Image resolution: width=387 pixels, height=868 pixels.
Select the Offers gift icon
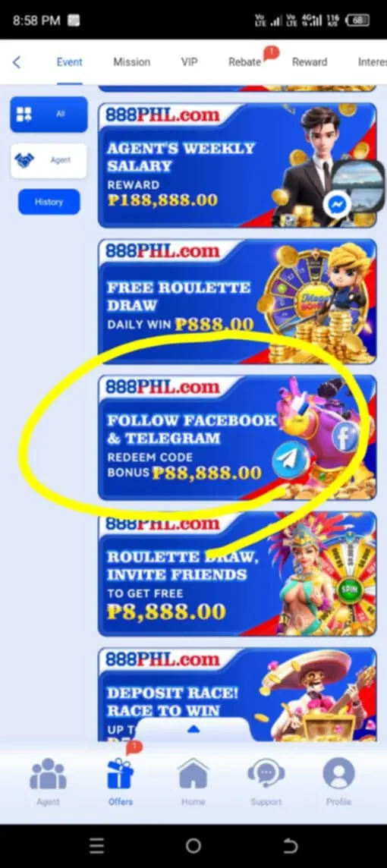point(120,773)
